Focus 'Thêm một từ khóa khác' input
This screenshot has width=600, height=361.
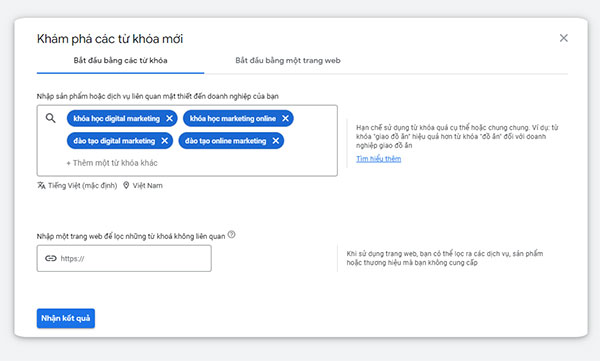tap(112, 163)
